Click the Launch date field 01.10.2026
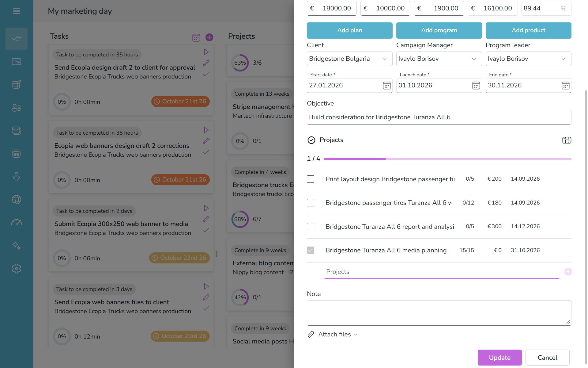Image resolution: width=588 pixels, height=368 pixels. [x=439, y=86]
